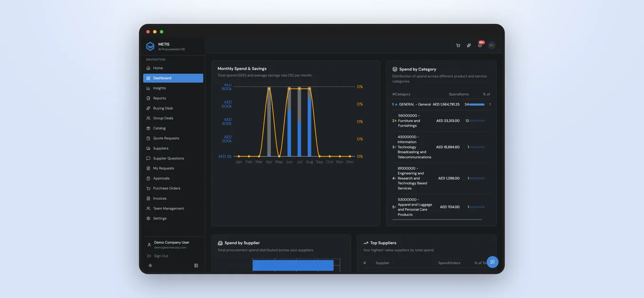Viewport: 644px width, 298px height.
Task: Click the AED 18,894.60 spend value
Action: (x=448, y=147)
